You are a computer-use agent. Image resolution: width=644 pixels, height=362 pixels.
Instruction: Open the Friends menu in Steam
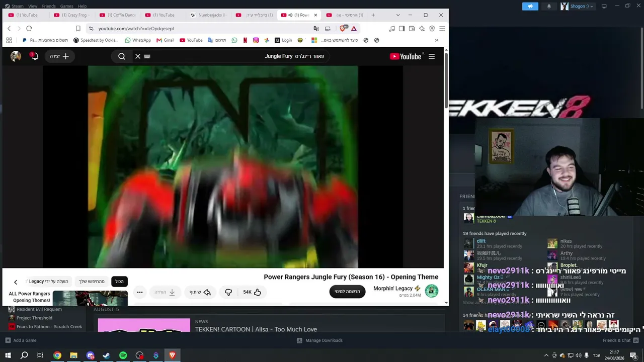(49, 6)
